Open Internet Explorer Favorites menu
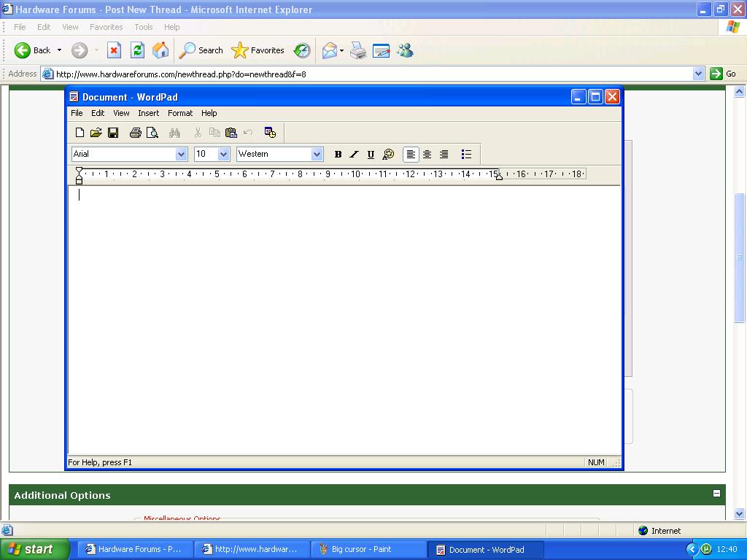 click(x=107, y=27)
